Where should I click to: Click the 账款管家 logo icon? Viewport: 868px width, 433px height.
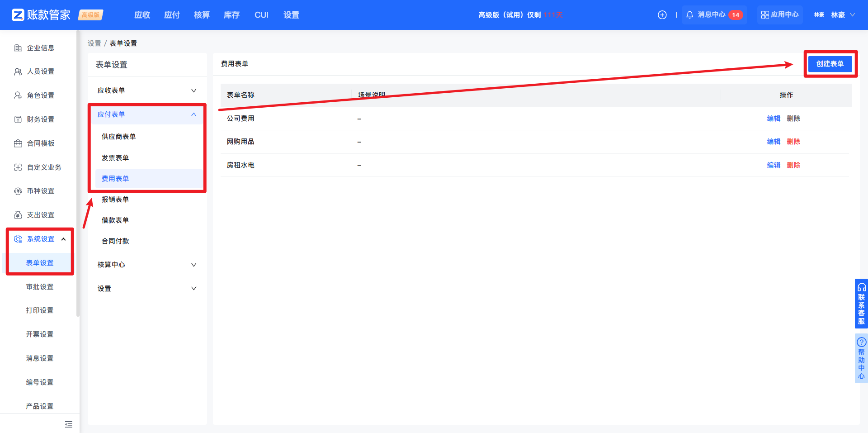[18, 15]
